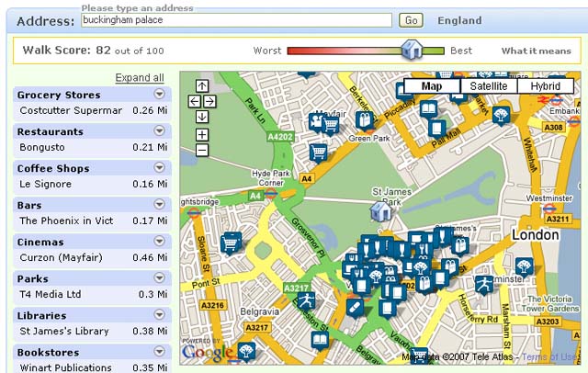Select the shopping cart marker above the A4
The height and width of the screenshot is (373, 588).
pyautogui.click(x=319, y=153)
